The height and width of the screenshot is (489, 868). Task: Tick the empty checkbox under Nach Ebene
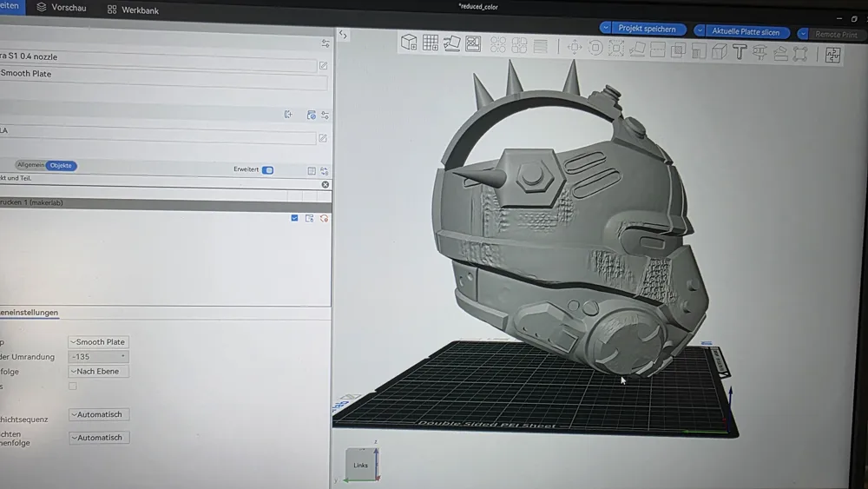coord(73,386)
